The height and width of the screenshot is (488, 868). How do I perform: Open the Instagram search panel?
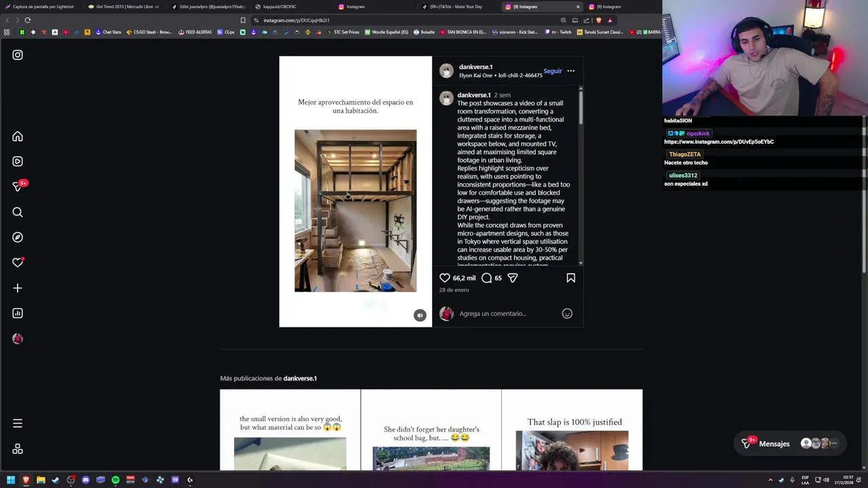coord(18,212)
